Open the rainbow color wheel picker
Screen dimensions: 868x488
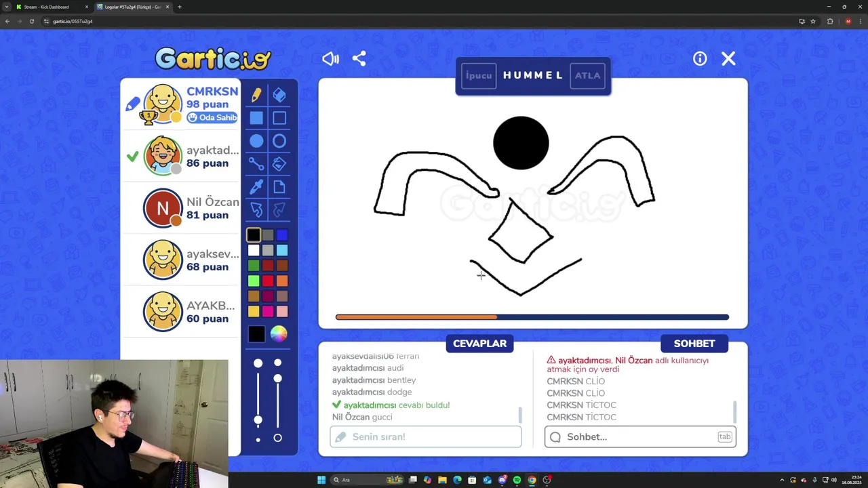tap(279, 333)
